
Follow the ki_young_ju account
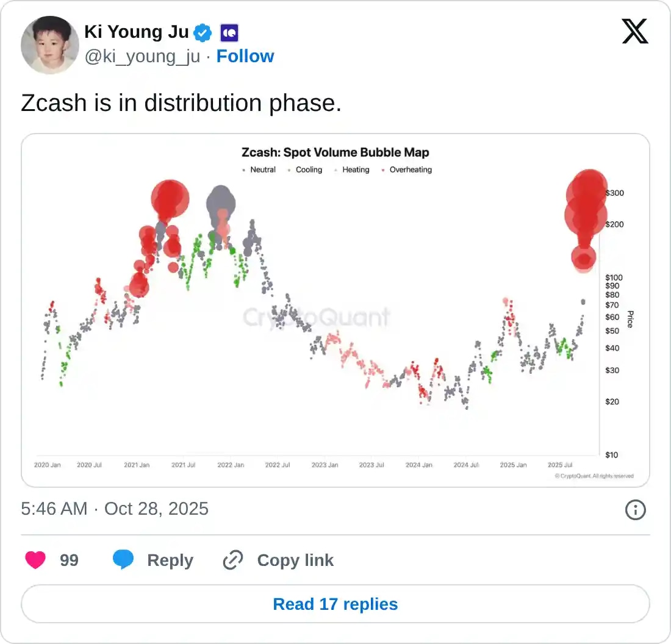coord(245,56)
